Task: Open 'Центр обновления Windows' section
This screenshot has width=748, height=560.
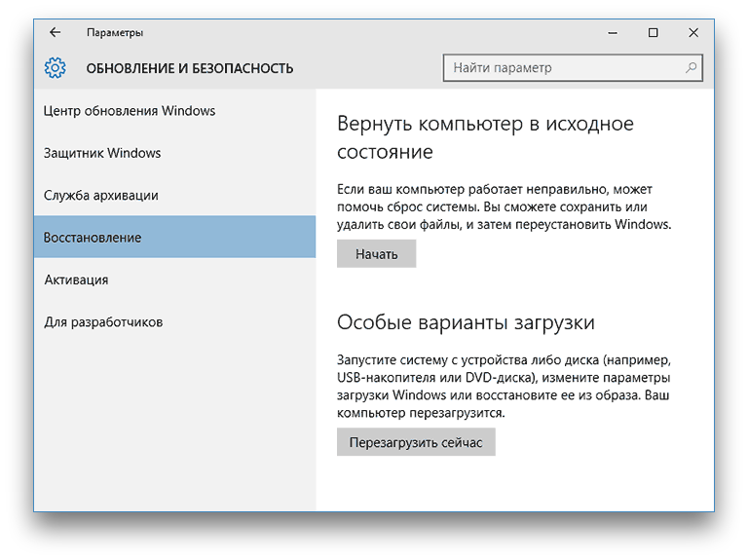Action: tap(130, 111)
